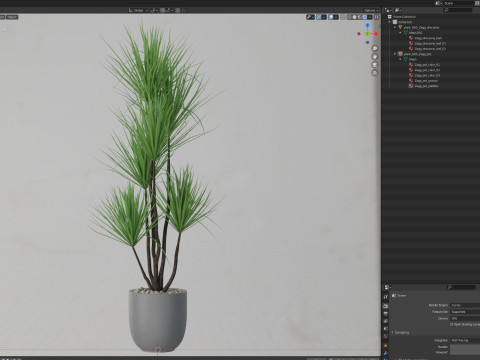Collapse the Collection in outliner
Image resolution: width=480 pixels, height=360 pixels.
pyautogui.click(x=390, y=22)
